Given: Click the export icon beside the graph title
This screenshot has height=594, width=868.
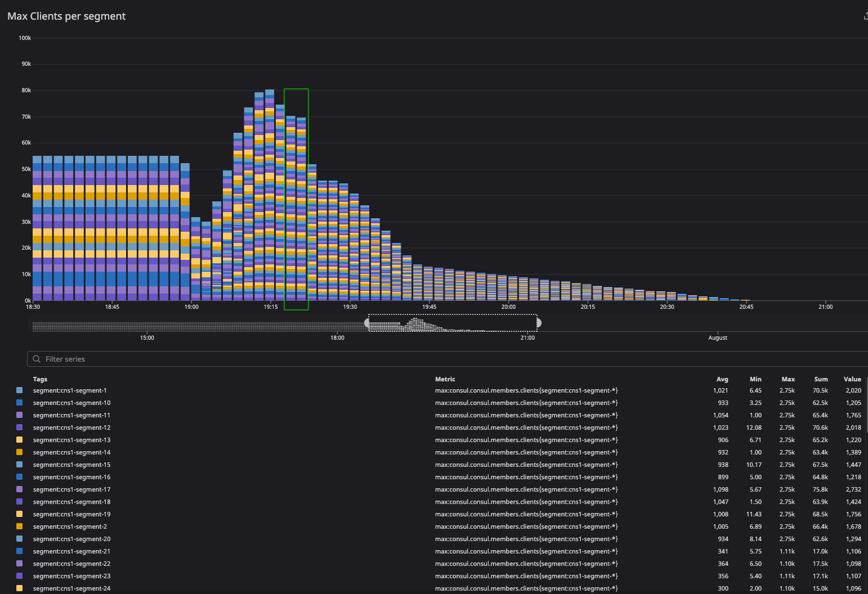Looking at the screenshot, I should [x=865, y=16].
